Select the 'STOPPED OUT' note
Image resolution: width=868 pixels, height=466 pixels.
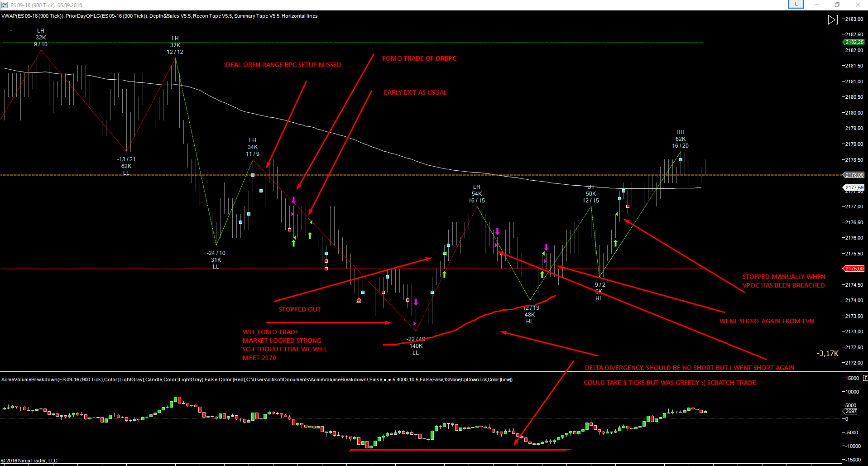(300, 309)
